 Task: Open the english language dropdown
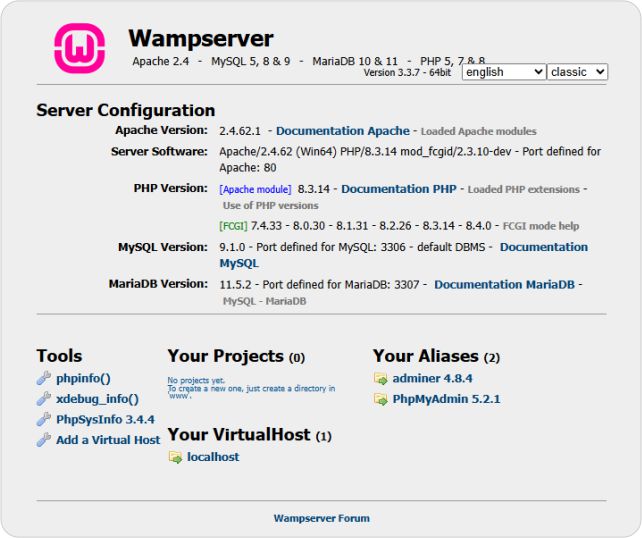pos(504,72)
